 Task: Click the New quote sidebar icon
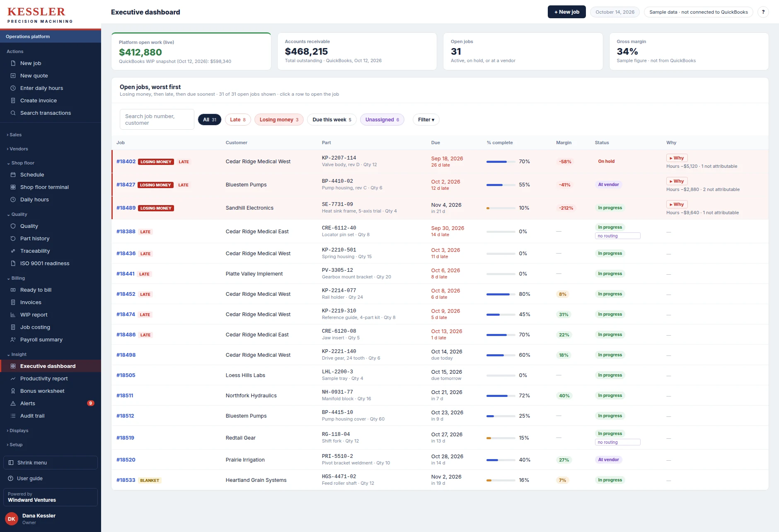(x=13, y=76)
